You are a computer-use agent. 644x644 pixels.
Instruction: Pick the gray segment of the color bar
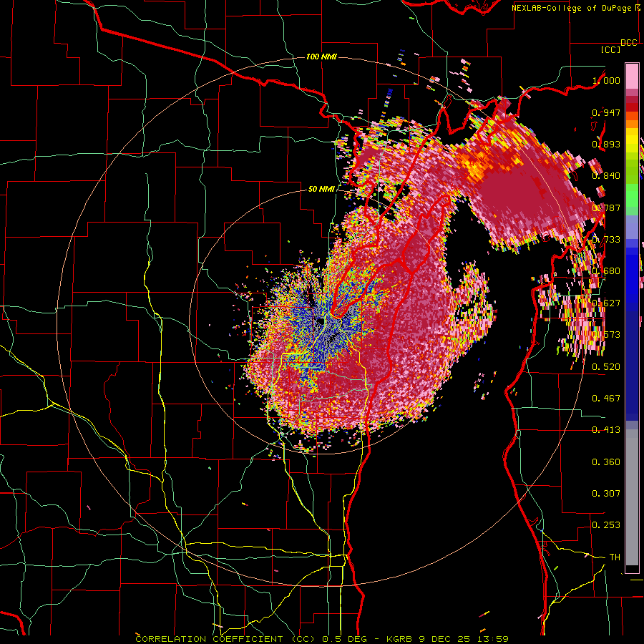[632, 497]
